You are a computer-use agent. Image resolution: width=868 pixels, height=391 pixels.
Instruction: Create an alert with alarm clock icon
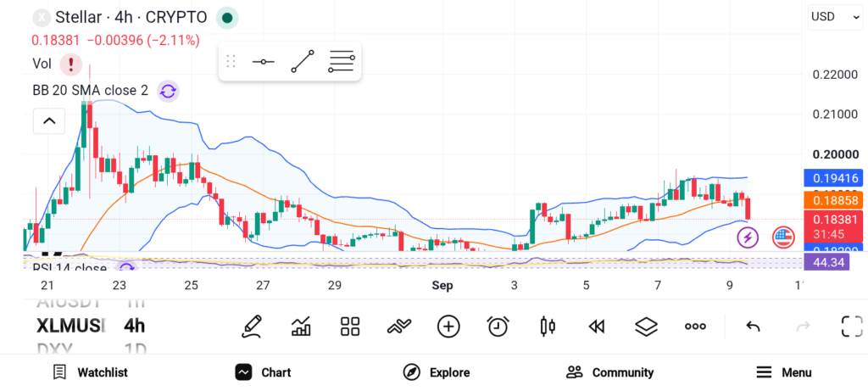click(x=498, y=327)
